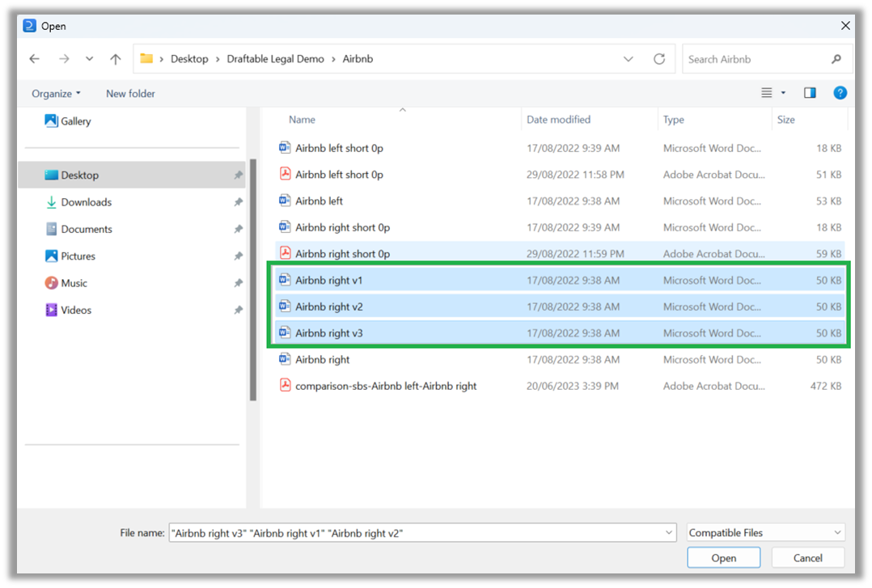Select Gallery in the navigation pane
This screenshot has height=588, width=872.
click(x=67, y=121)
